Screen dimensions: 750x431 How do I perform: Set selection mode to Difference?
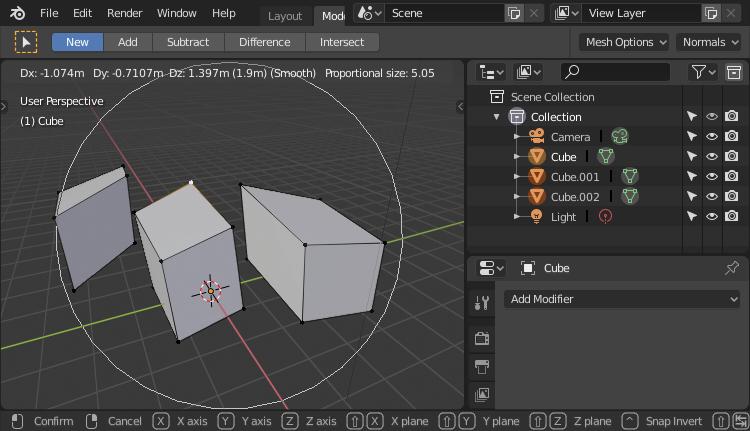[265, 42]
